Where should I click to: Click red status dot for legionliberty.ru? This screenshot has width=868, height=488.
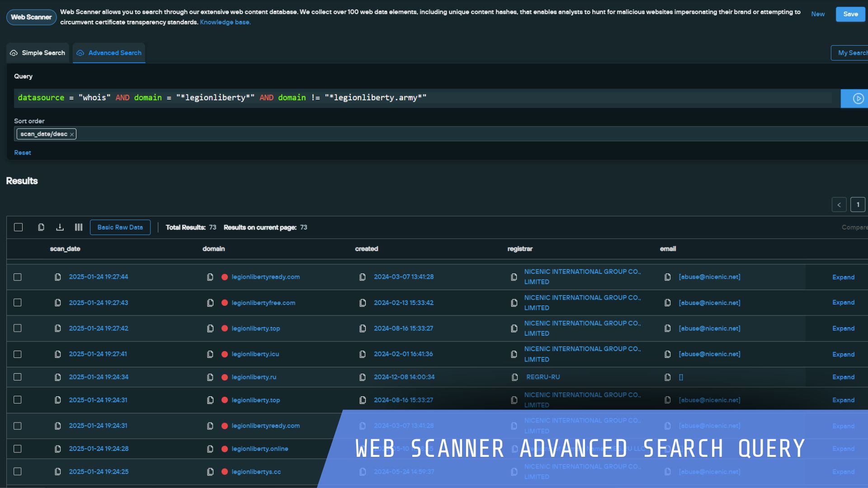(x=225, y=377)
